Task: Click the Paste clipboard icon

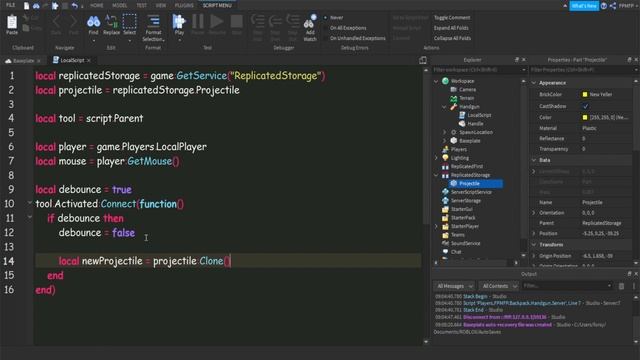Action: click(x=12, y=22)
